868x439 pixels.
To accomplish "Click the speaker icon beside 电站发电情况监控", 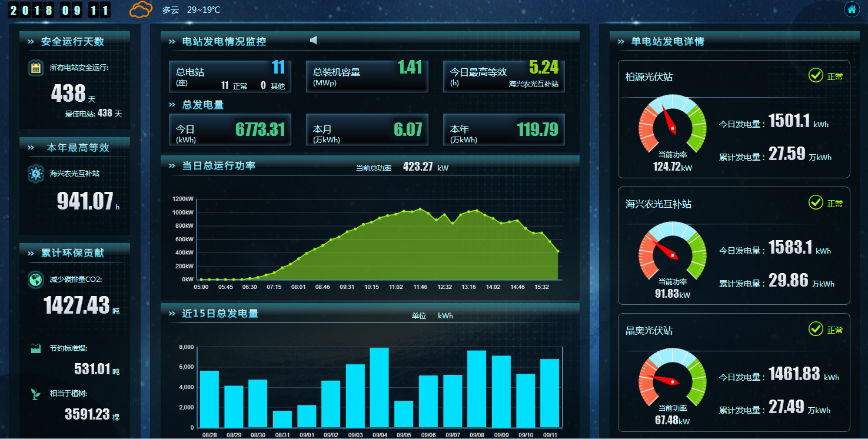I will click(x=314, y=40).
